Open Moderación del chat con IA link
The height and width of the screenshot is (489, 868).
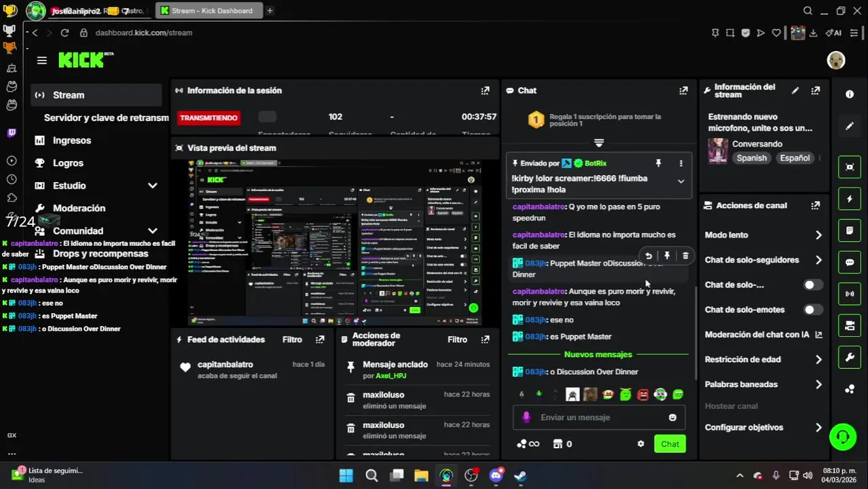click(763, 335)
